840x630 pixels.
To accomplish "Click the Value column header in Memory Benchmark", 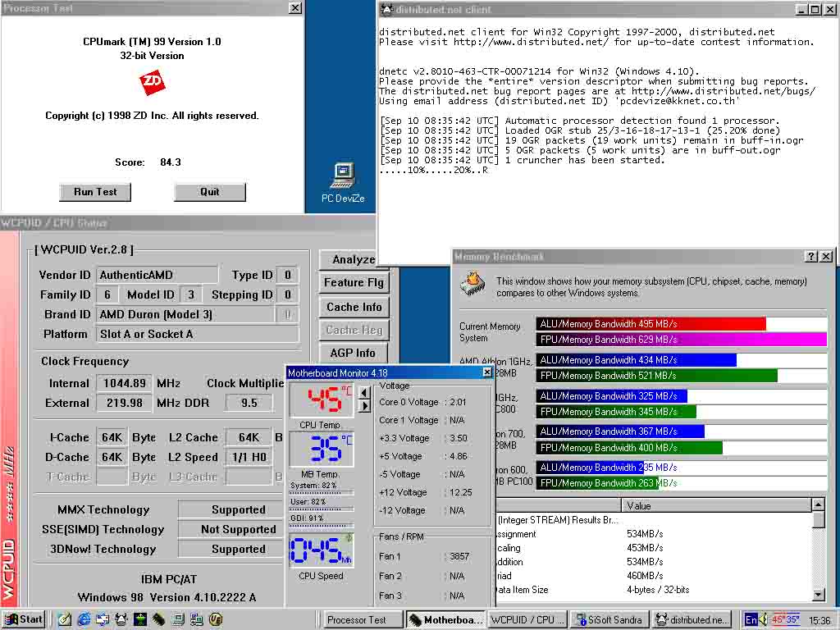I will pyautogui.click(x=716, y=505).
